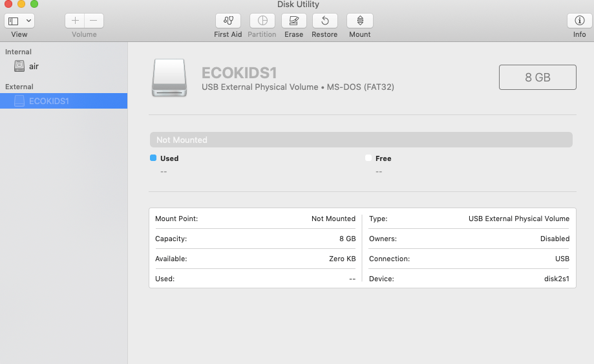
Task: Click the Erase label in toolbar
Action: tap(294, 34)
